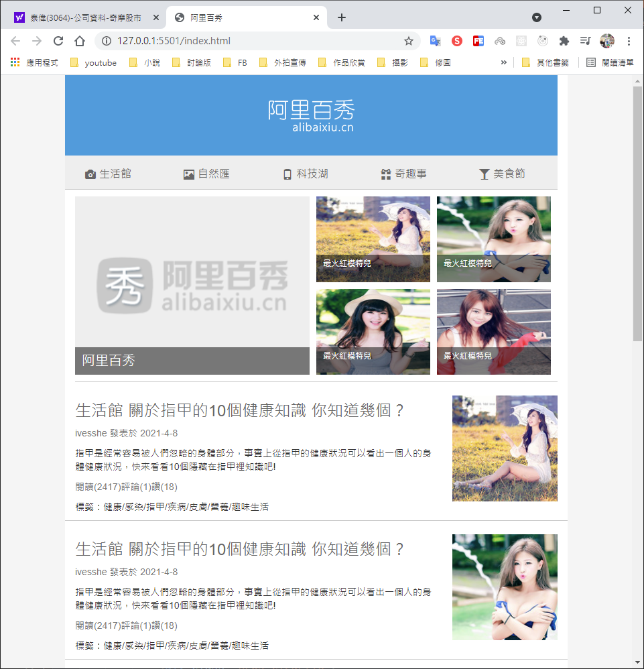
Task: Click second article's ivesshe 發表於 2021-4-8 byline
Action: (x=126, y=572)
